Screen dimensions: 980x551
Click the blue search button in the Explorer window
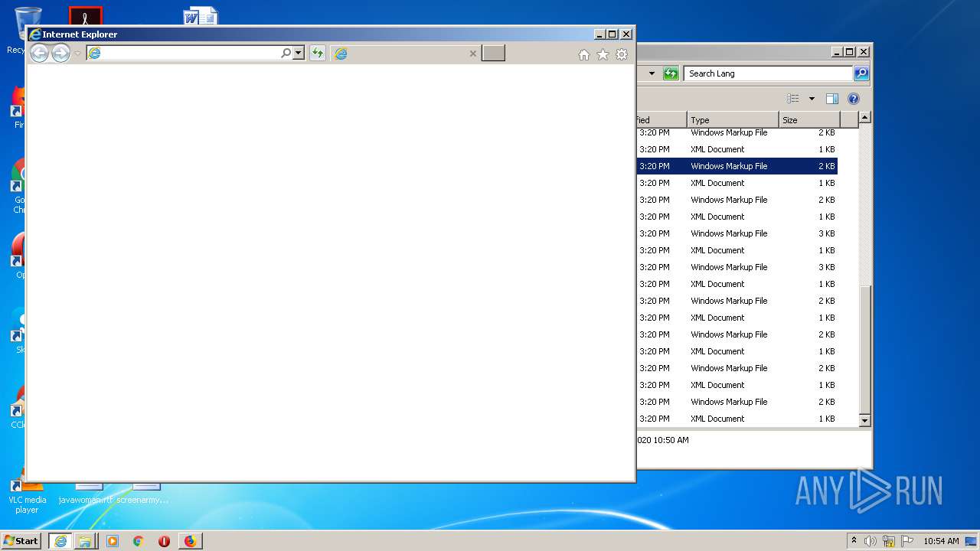861,73
